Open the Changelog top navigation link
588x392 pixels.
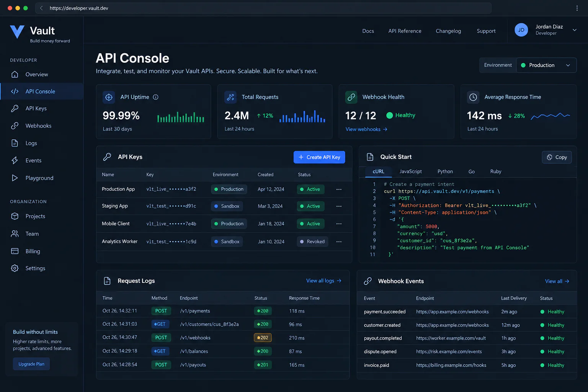click(x=448, y=31)
